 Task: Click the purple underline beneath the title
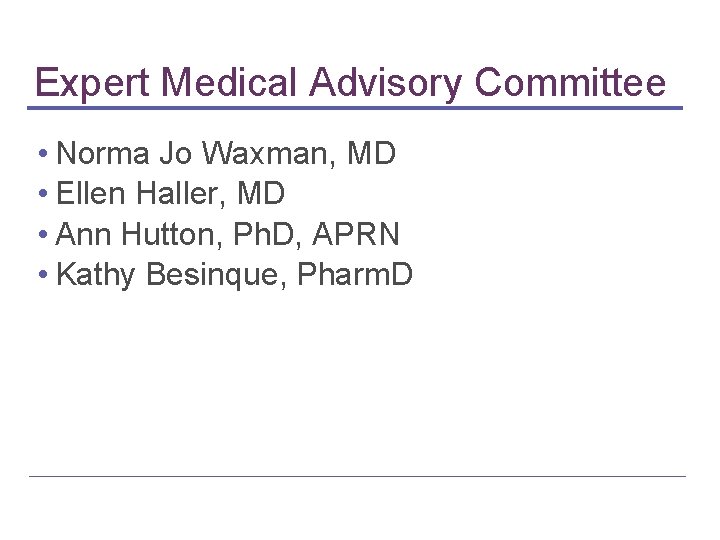click(x=355, y=107)
